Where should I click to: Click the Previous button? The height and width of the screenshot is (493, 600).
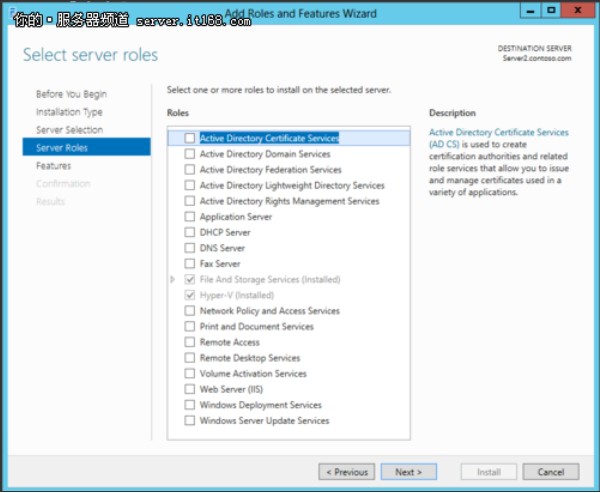(347, 472)
